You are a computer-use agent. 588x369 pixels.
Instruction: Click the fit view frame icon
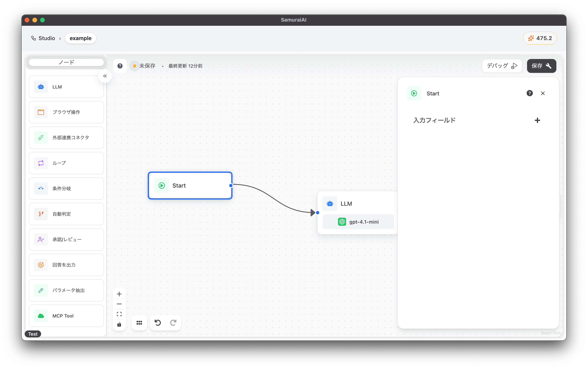119,314
